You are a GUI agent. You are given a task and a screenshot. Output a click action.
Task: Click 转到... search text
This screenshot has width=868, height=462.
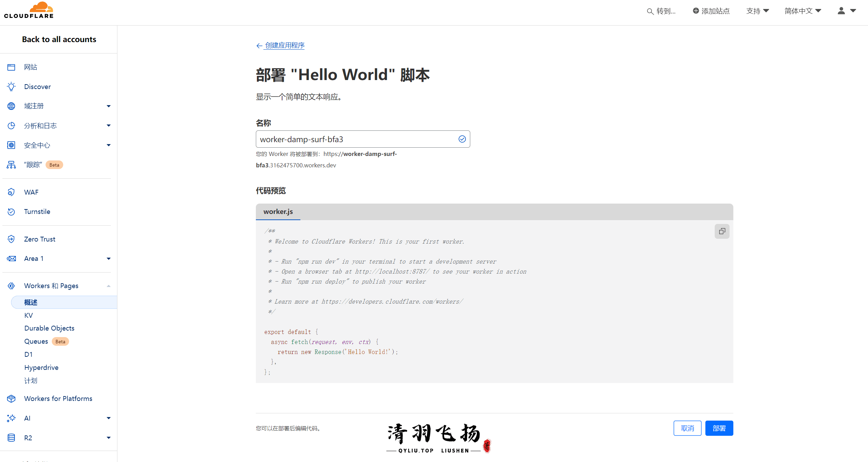click(666, 11)
